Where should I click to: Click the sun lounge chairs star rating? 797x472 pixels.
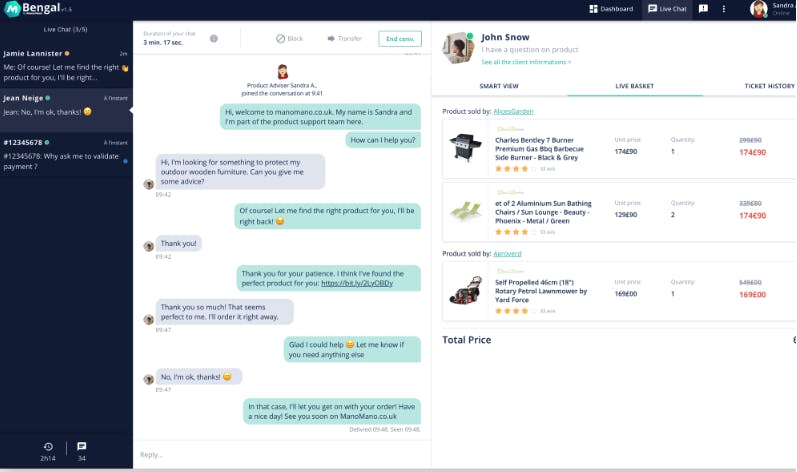(515, 232)
